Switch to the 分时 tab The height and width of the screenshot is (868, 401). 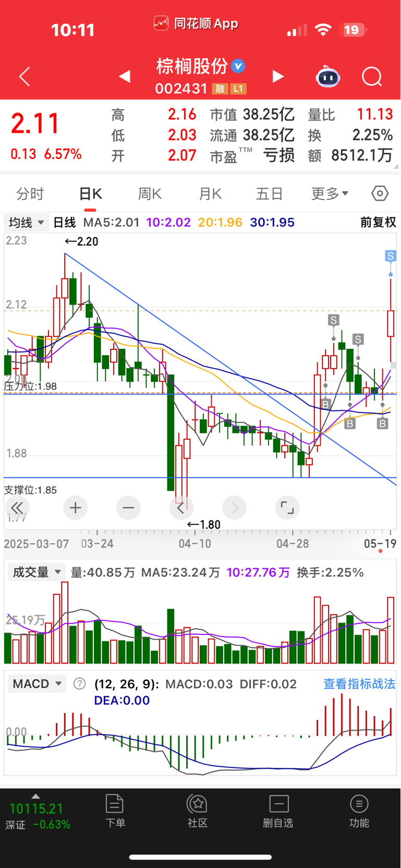(30, 194)
